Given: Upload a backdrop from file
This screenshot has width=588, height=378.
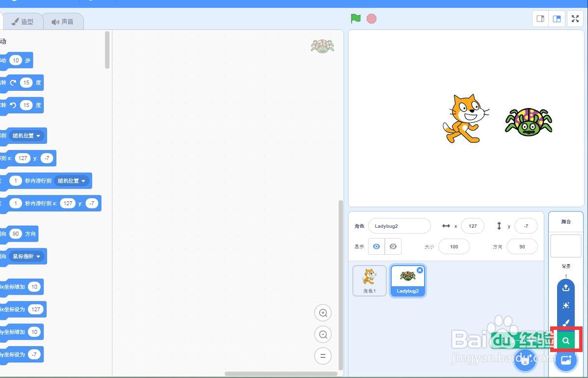Looking at the screenshot, I should click(566, 288).
